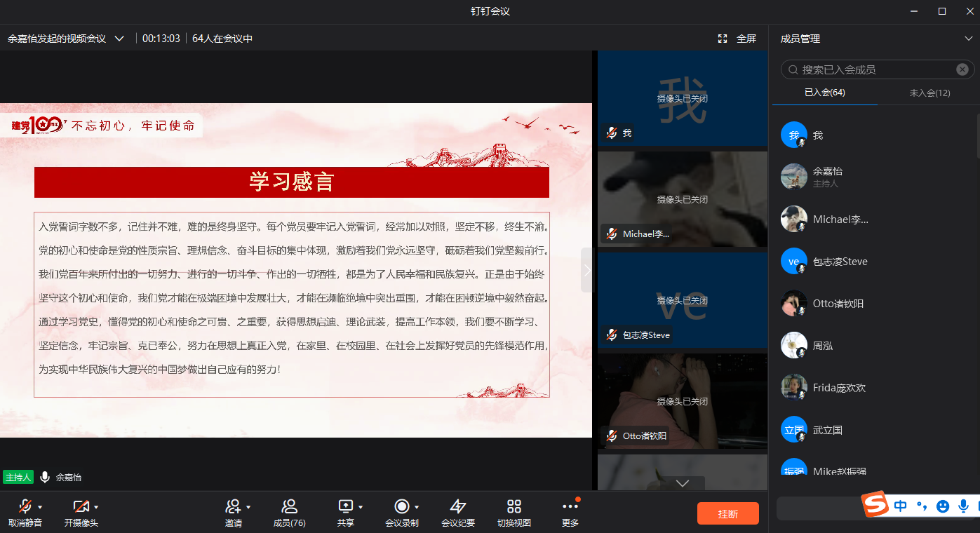980x533 pixels.
Task: Open the 更多 more options menu
Action: [x=570, y=506]
